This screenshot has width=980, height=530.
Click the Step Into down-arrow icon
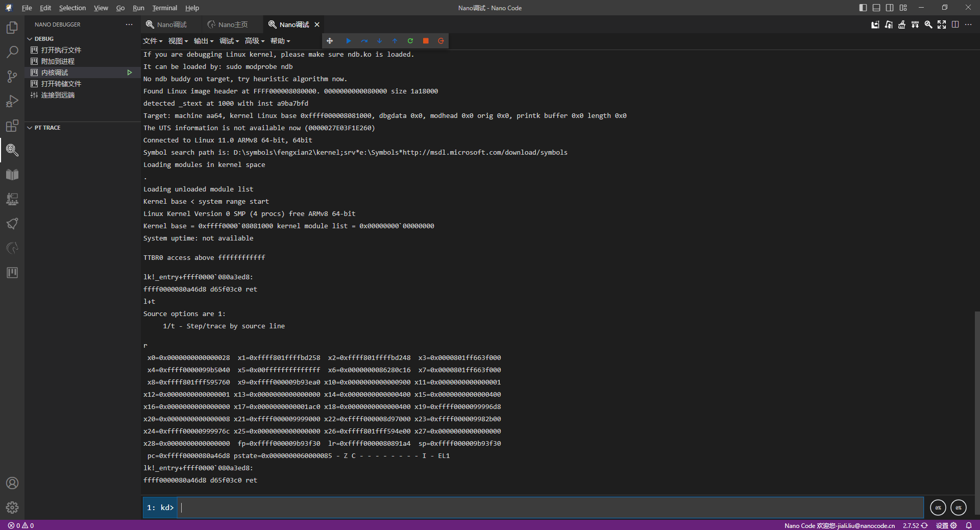pyautogui.click(x=379, y=41)
